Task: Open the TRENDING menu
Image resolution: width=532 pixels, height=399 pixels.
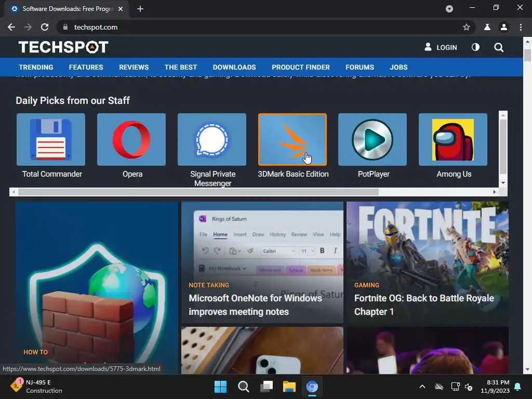Action: pyautogui.click(x=36, y=67)
